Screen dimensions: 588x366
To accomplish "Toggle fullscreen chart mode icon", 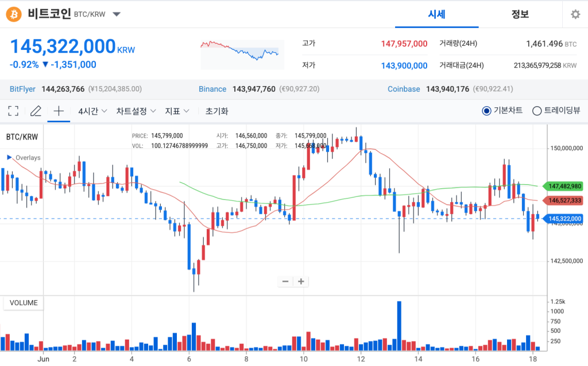I will 13,111.
